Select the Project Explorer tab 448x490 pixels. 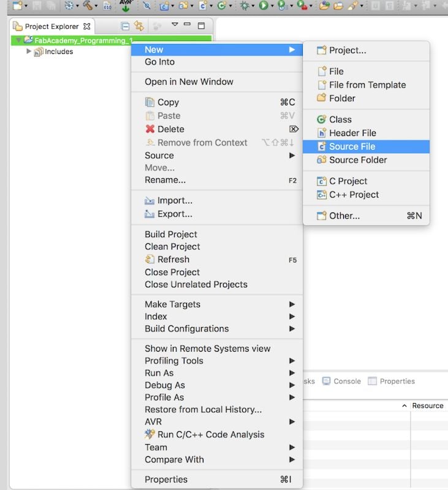(x=51, y=26)
